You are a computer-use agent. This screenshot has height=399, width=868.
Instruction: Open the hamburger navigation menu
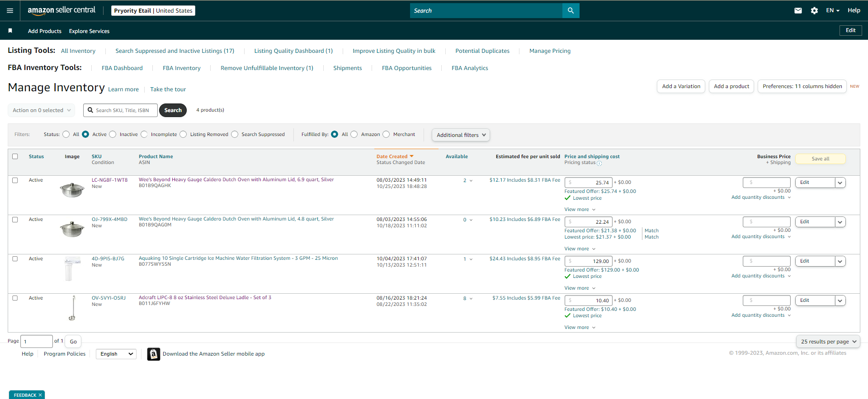10,10
